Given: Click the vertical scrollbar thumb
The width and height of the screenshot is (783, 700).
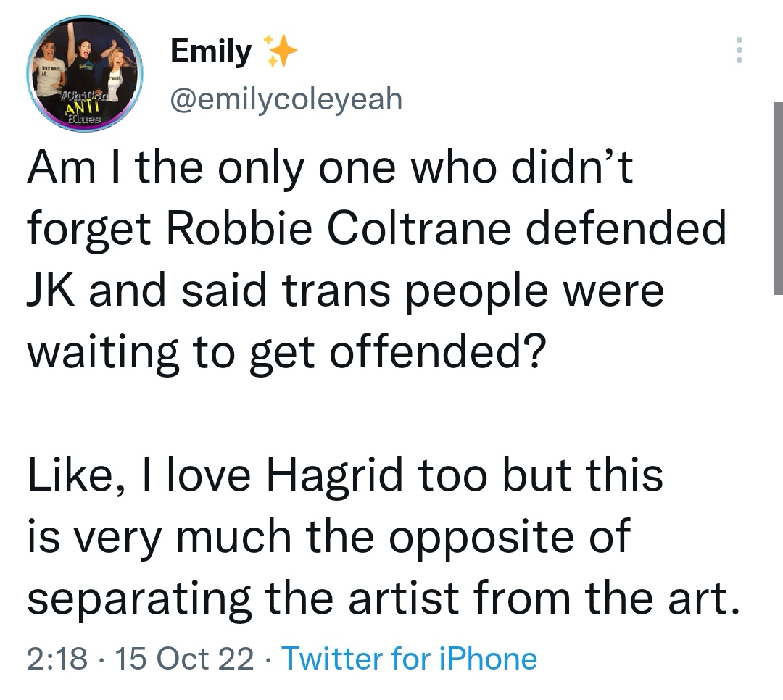Looking at the screenshot, I should pos(777,197).
